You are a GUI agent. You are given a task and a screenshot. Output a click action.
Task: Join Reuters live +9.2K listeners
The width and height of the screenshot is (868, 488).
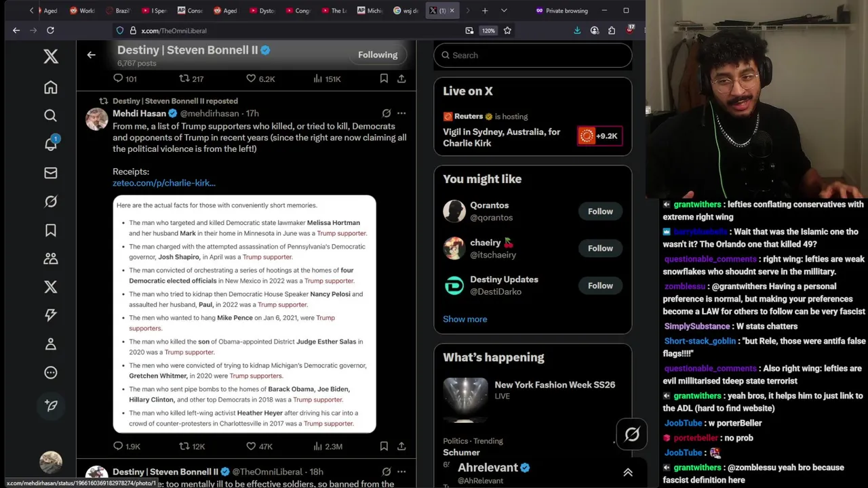pyautogui.click(x=599, y=136)
